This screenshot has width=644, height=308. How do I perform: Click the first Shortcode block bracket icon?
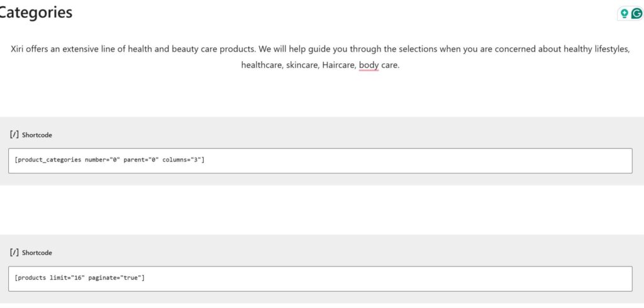click(14, 134)
